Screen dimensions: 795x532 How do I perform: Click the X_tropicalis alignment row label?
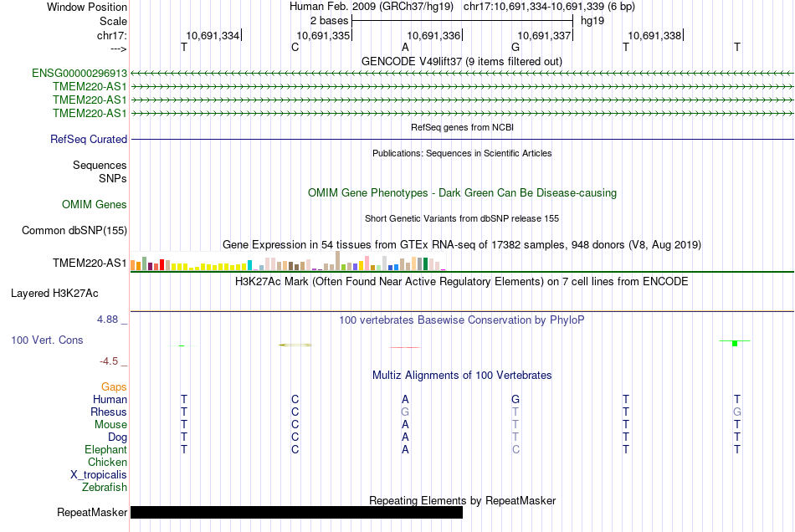point(99,475)
